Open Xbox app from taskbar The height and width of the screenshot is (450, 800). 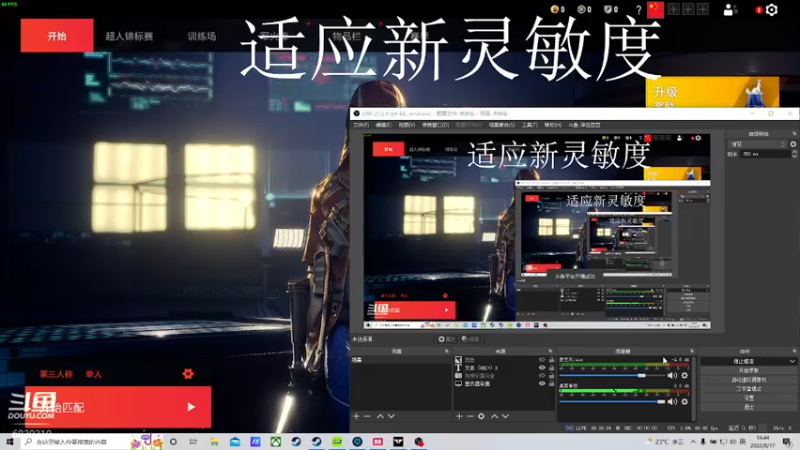pos(276,441)
